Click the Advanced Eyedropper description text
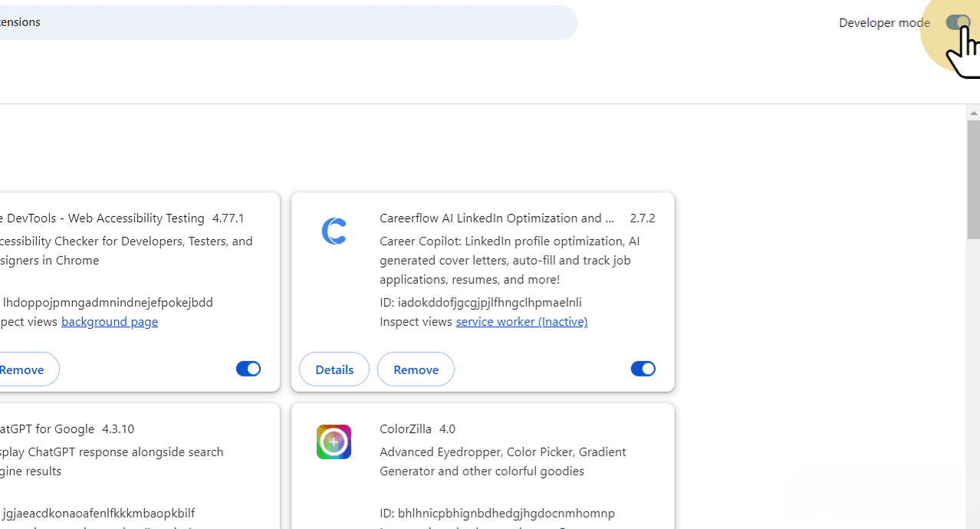This screenshot has width=980, height=529. (502, 462)
